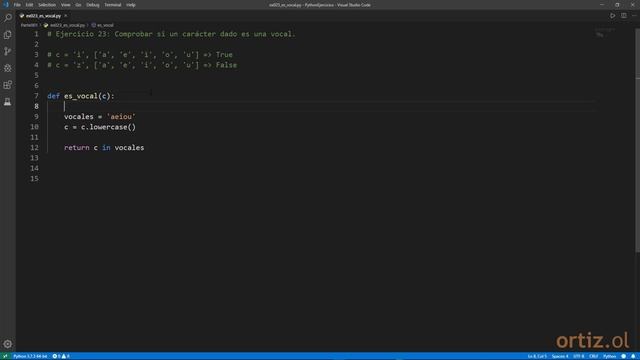Screen dimensions: 640x360
Task: Open the Explorer files icon
Action: [x=8, y=35]
